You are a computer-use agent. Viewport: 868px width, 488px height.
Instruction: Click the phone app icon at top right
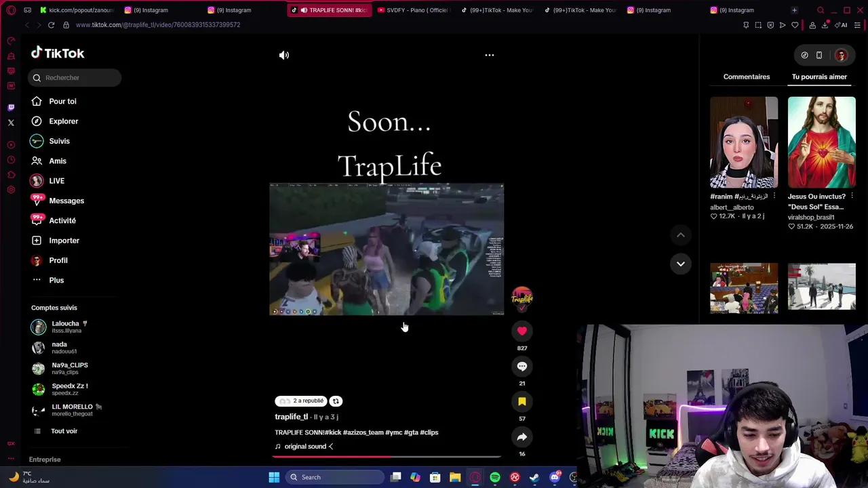[x=819, y=56]
